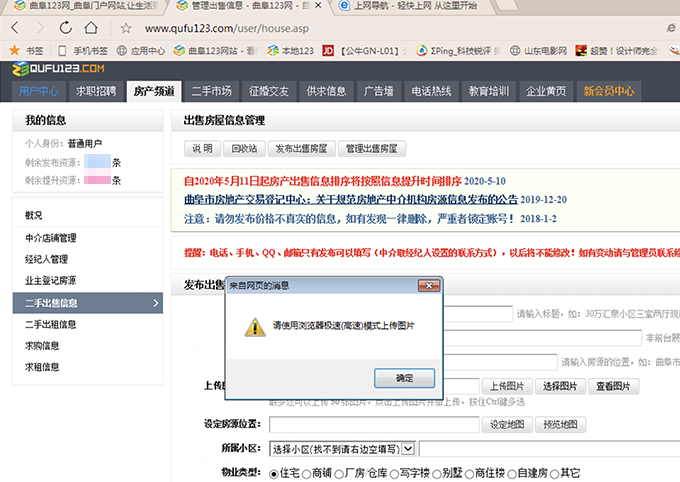The height and width of the screenshot is (482, 680).
Task: Click 确定 in the message dialog
Action: pyautogui.click(x=403, y=378)
